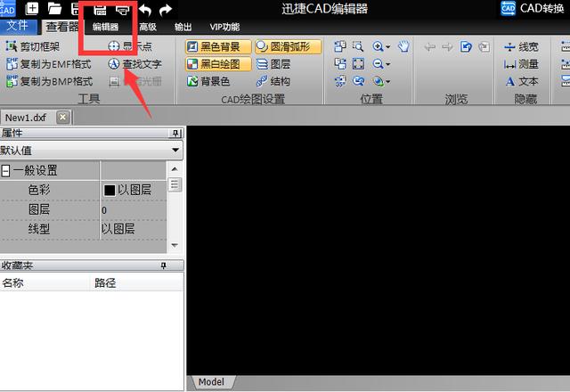This screenshot has width=570, height=392.
Task: Toggle 测量 measurement display
Action: click(x=521, y=64)
